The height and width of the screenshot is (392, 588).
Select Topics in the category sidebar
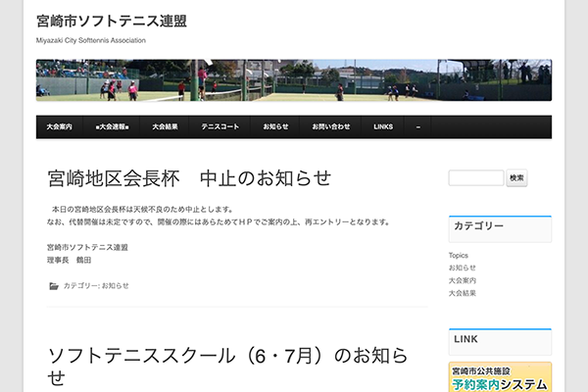459,255
